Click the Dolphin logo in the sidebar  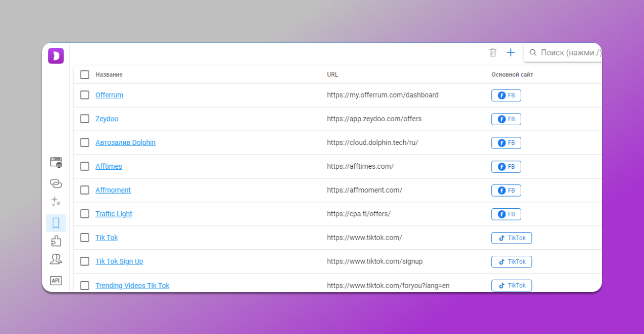point(56,56)
